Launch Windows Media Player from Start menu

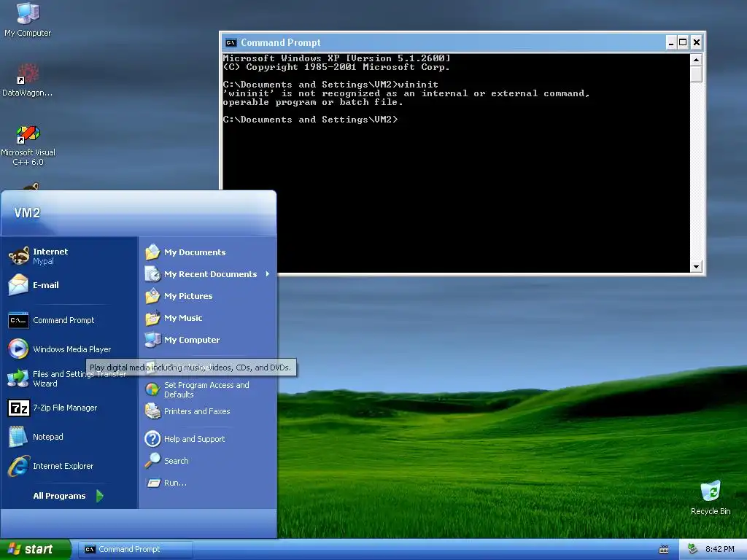pos(69,349)
